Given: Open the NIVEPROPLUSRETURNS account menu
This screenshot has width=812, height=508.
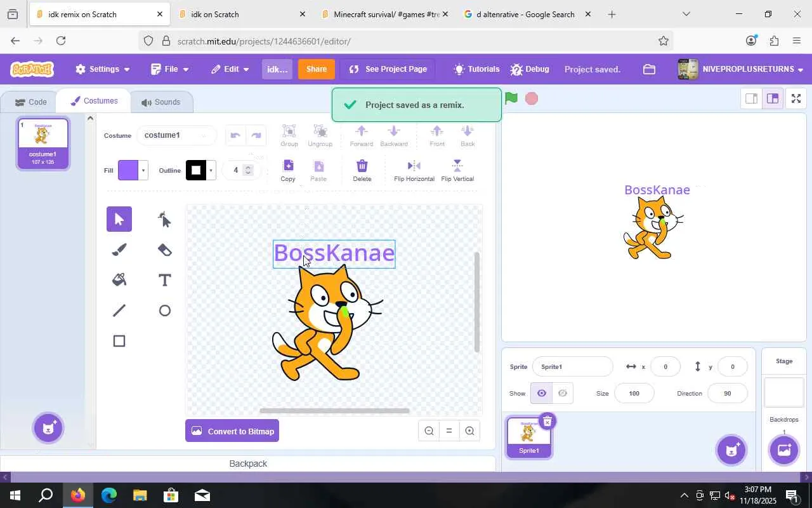Looking at the screenshot, I should pyautogui.click(x=741, y=69).
